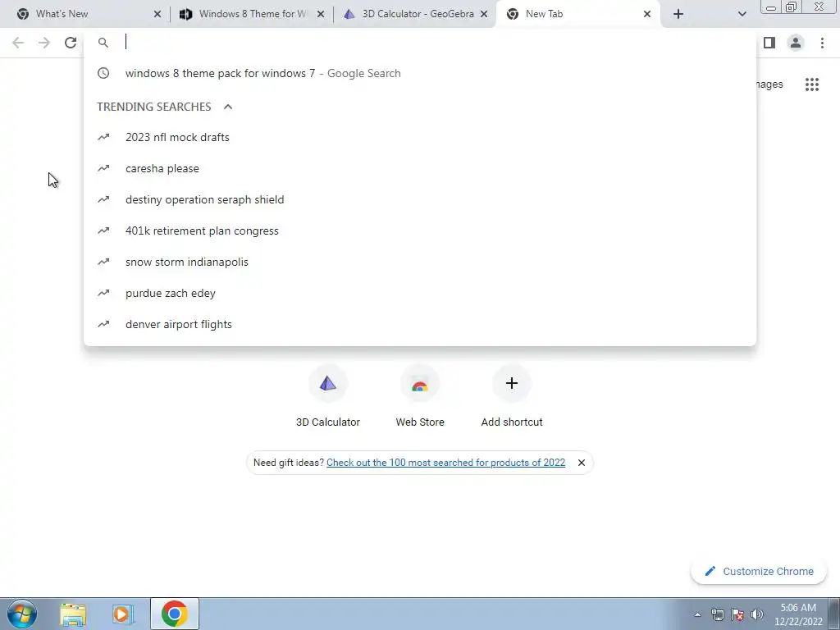
Task: Open the 3D Calculator shortcut
Action: pyautogui.click(x=328, y=396)
